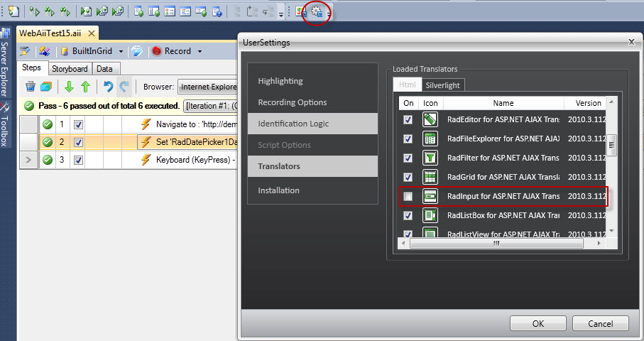The height and width of the screenshot is (341, 644).
Task: Uncheck the RadGrid translator checkbox
Action: click(x=408, y=177)
